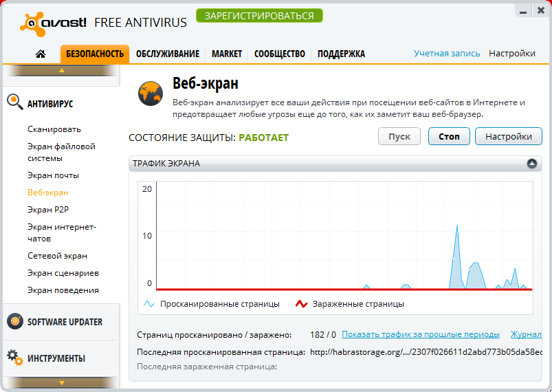
Task: Click the avast! logo
Action: pyautogui.click(x=53, y=23)
